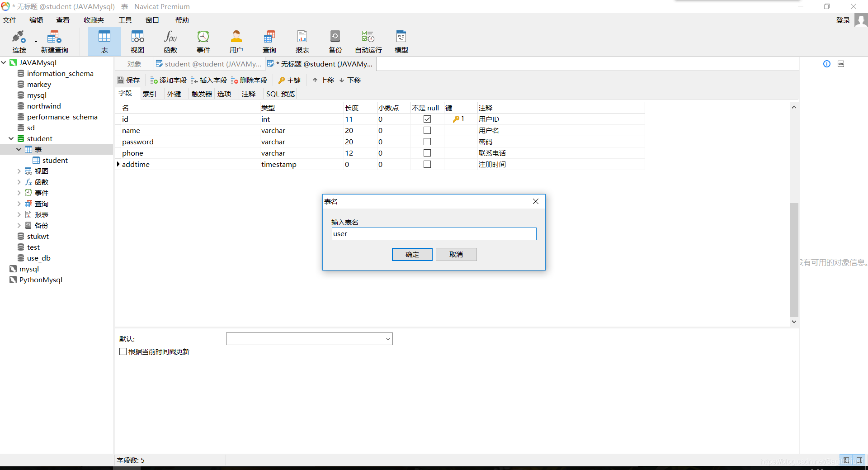Screen dimensions: 868x470
Task: Open the 编辑 menu
Action: [36, 20]
